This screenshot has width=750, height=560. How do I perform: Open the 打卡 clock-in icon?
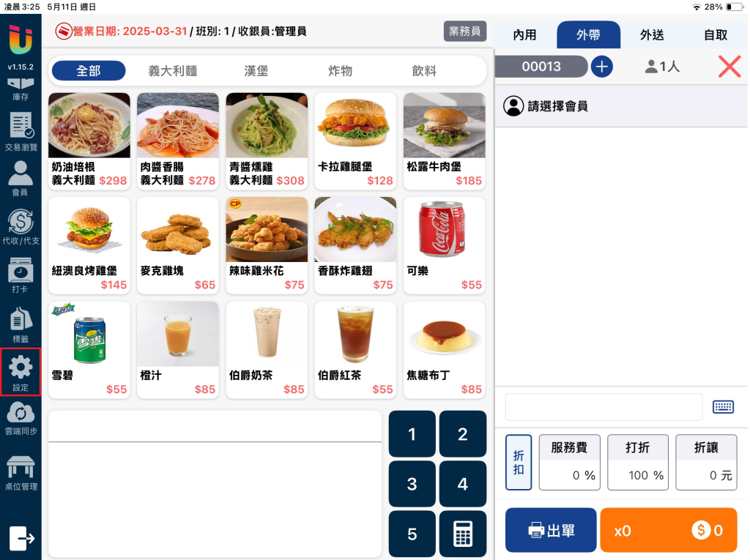pos(21,275)
